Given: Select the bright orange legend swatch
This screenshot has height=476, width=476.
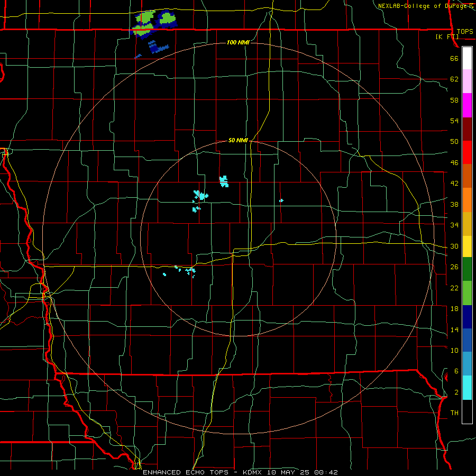Looking at the screenshot, I should coord(467,200).
